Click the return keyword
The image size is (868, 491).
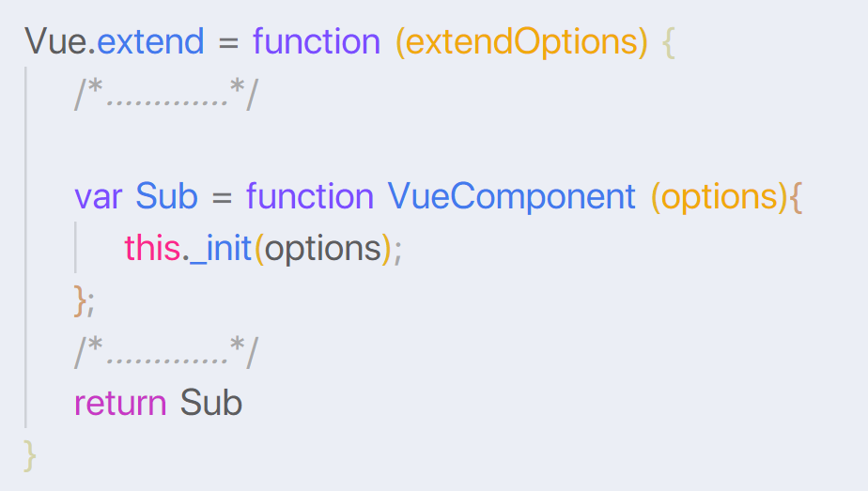point(120,403)
